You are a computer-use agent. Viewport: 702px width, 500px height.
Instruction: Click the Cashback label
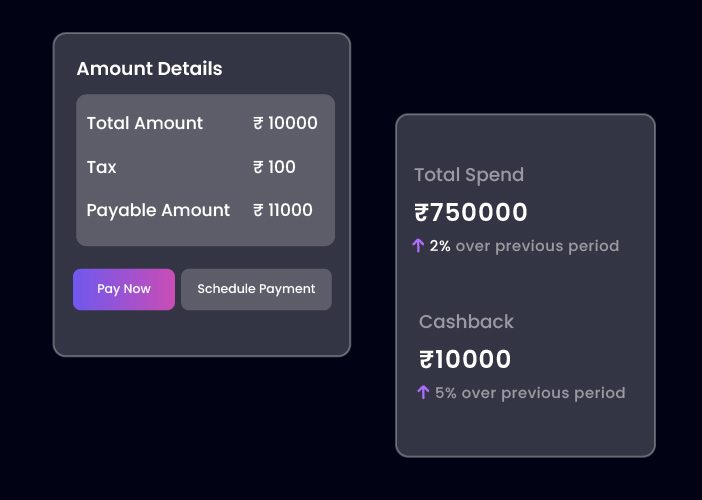click(x=466, y=322)
